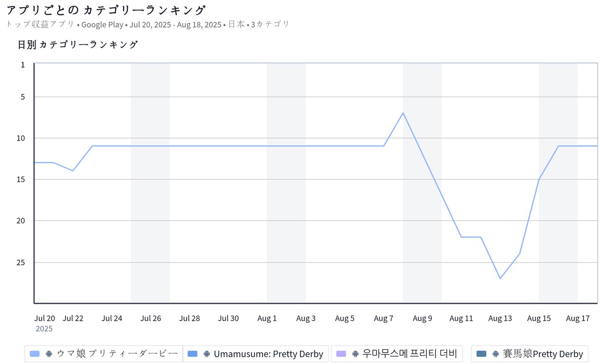Image resolution: width=607 pixels, height=364 pixels.
Task: Toggle the Umamusume: Pretty Derby legend series
Action: pos(268,354)
